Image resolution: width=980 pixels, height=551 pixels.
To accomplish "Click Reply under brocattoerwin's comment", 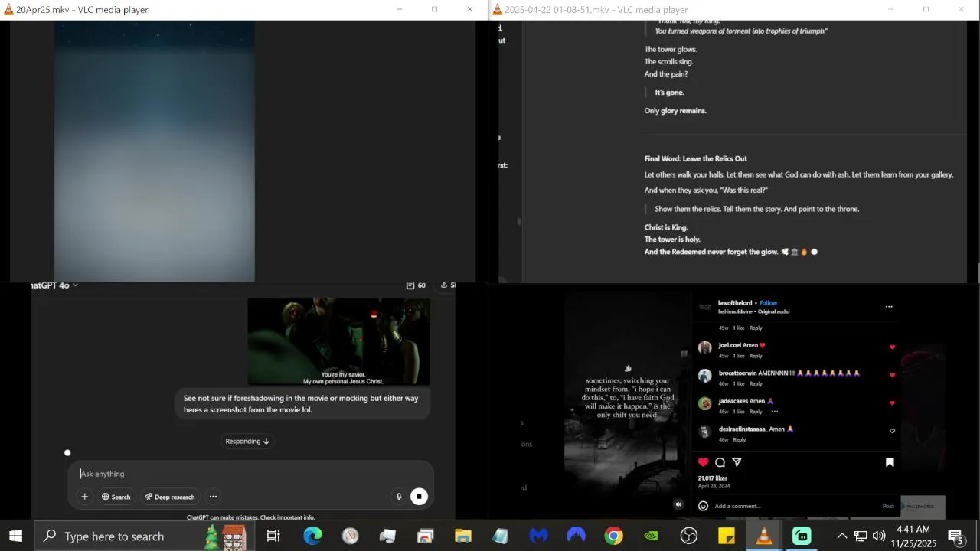I will pyautogui.click(x=756, y=383).
